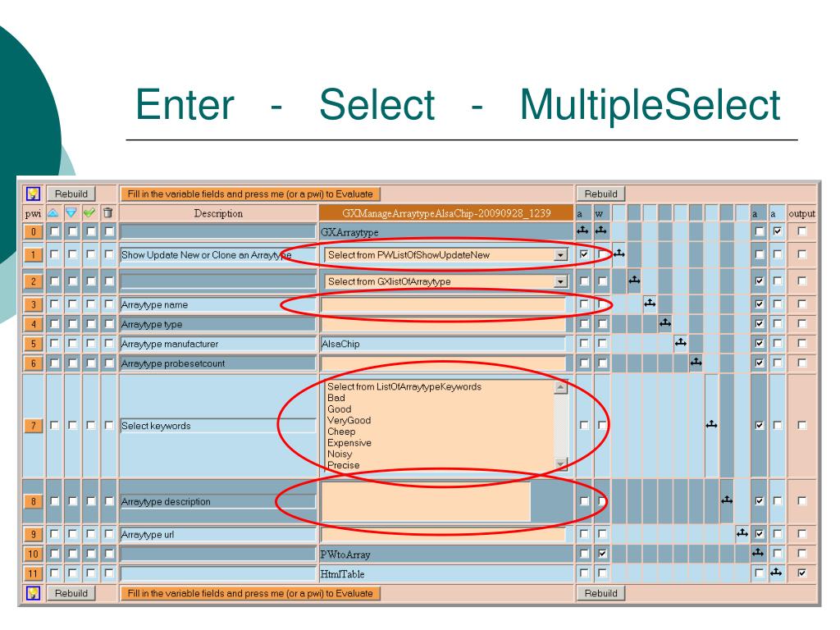Click the pwi number 0 button
Viewport: 840px width, 630px height.
point(33,232)
